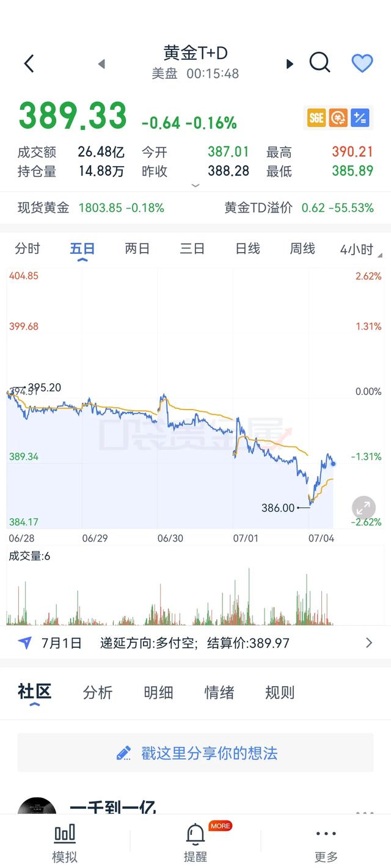Go to previous instrument with left triangle
This screenshot has width=391, height=868.
click(x=101, y=63)
